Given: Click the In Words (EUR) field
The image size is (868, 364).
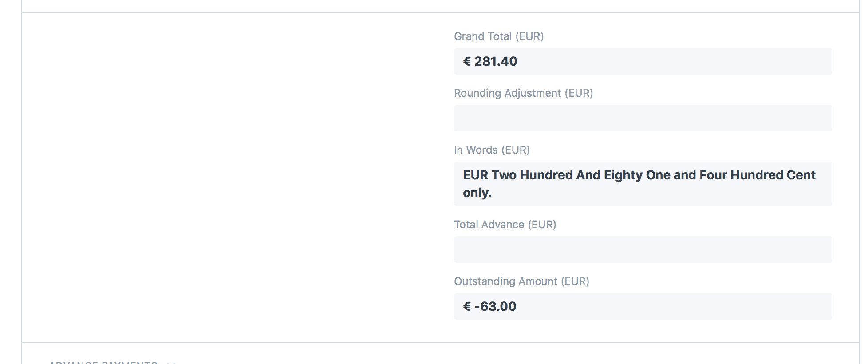Looking at the screenshot, I should (643, 184).
